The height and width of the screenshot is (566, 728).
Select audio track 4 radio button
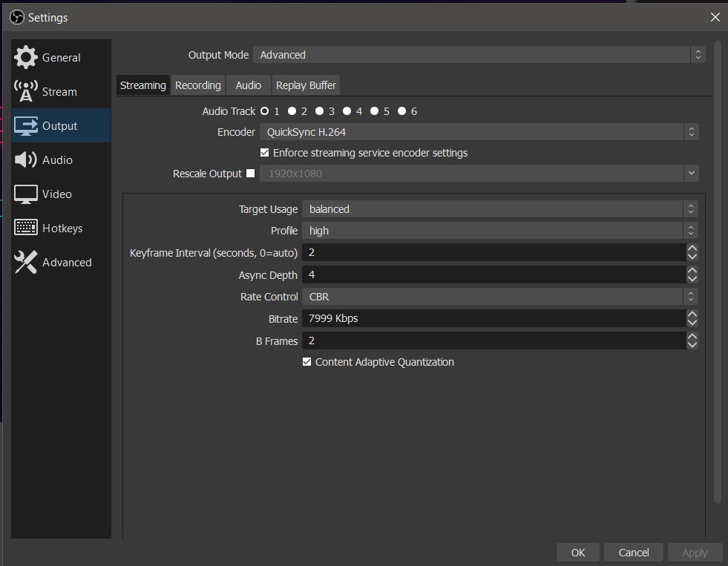[x=347, y=111]
